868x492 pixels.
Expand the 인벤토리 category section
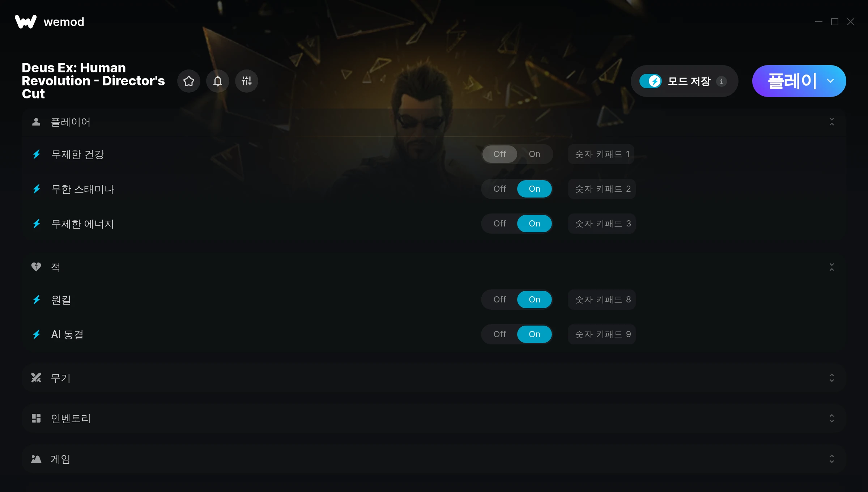[x=832, y=418]
